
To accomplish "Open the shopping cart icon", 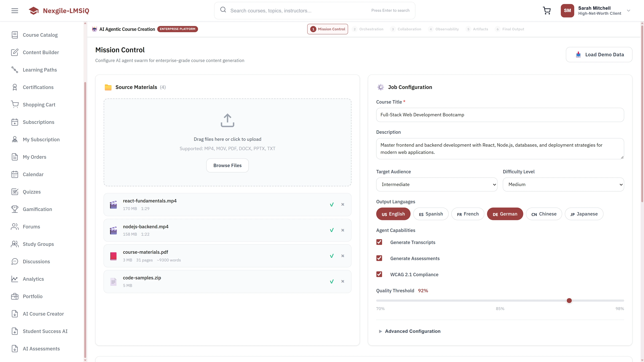I will pos(547,11).
